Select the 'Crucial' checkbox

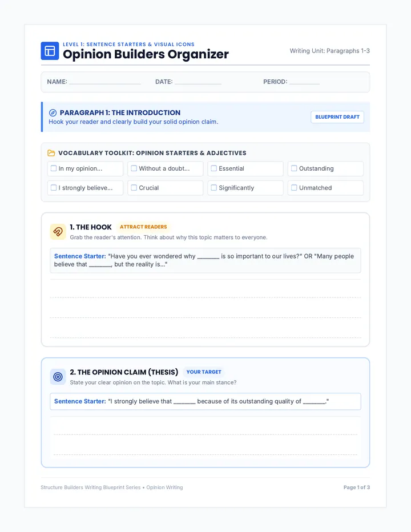click(x=134, y=188)
